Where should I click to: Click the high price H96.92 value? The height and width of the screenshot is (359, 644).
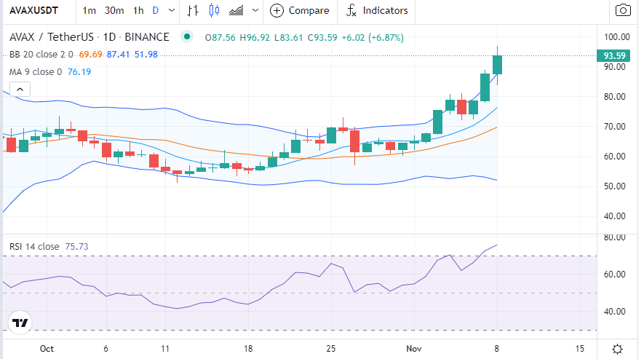pyautogui.click(x=255, y=37)
